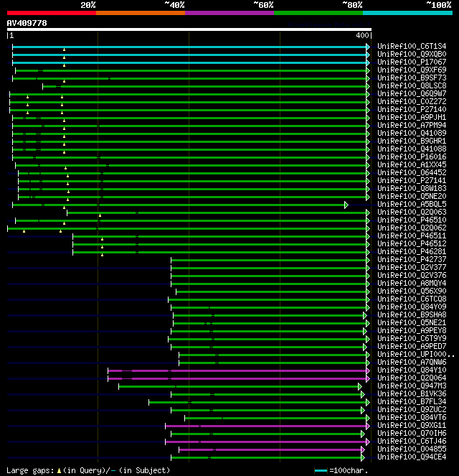Open UniRef100_Q84Y10 label
This screenshot has height=476, width=459.
412,370
